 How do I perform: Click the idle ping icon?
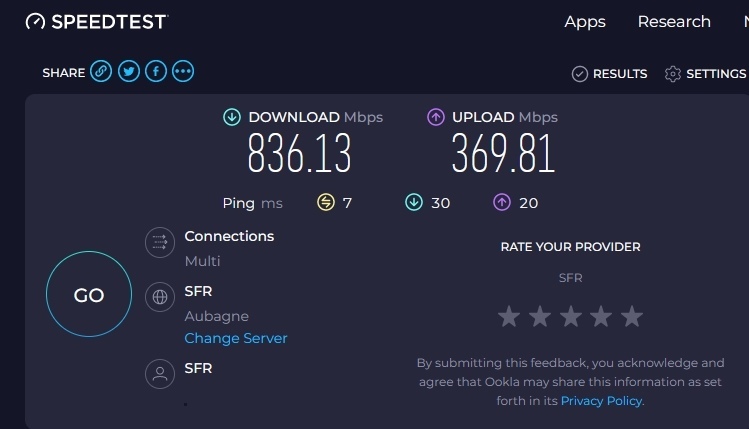[326, 203]
